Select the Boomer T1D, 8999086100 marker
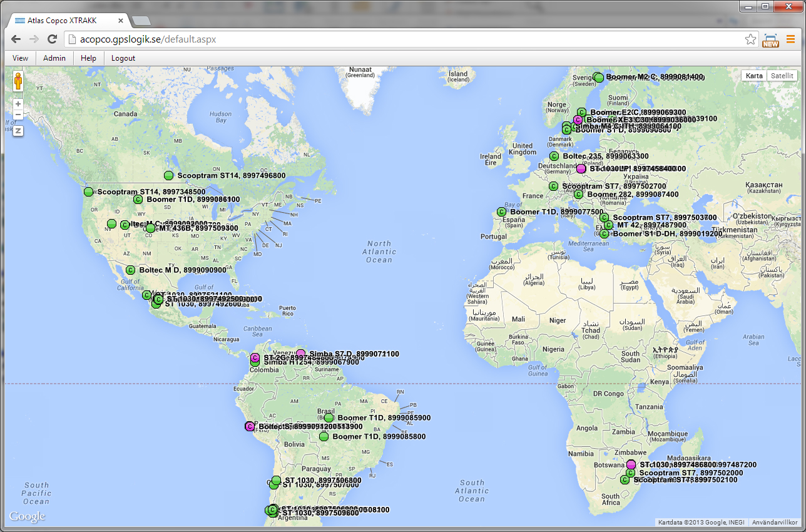Viewport: 806px width, 532px height. pyautogui.click(x=138, y=199)
